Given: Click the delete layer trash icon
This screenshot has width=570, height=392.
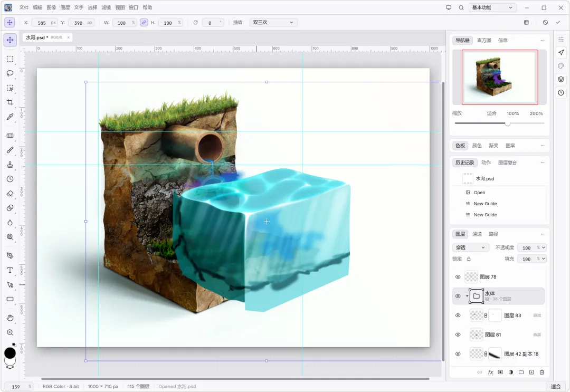Looking at the screenshot, I should pyautogui.click(x=541, y=372).
